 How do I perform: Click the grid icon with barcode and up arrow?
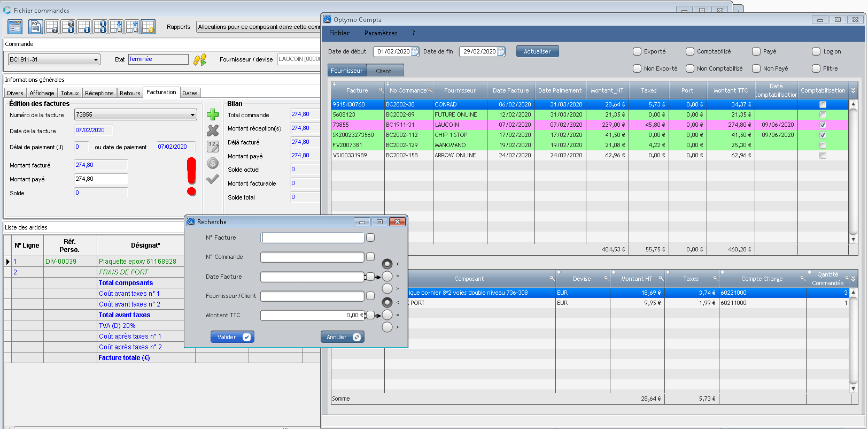point(132,27)
